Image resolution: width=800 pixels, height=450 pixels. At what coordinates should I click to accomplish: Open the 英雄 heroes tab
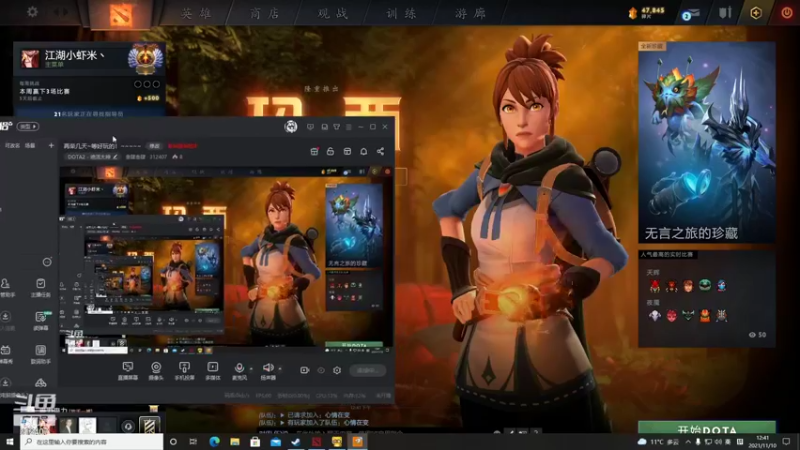pos(196,13)
